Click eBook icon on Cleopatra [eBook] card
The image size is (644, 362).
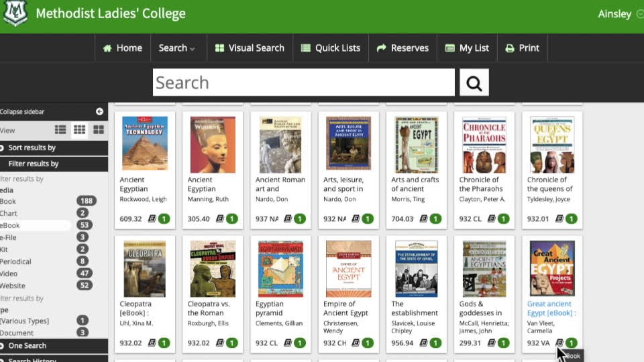152,343
